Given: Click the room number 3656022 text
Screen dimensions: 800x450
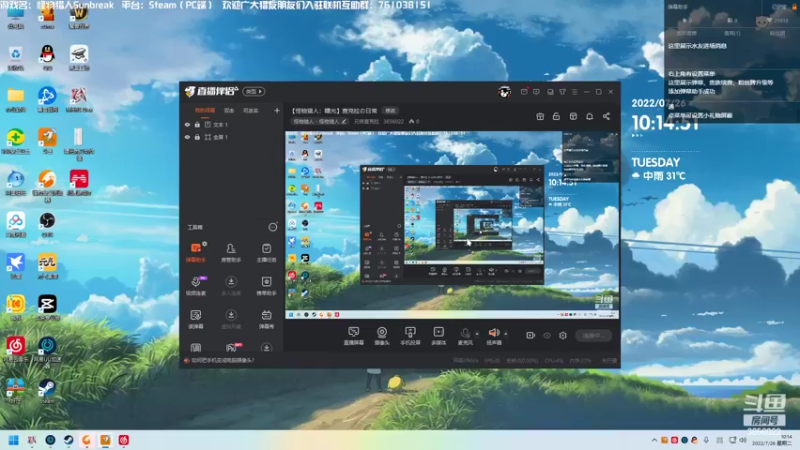Looking at the screenshot, I should [393, 121].
